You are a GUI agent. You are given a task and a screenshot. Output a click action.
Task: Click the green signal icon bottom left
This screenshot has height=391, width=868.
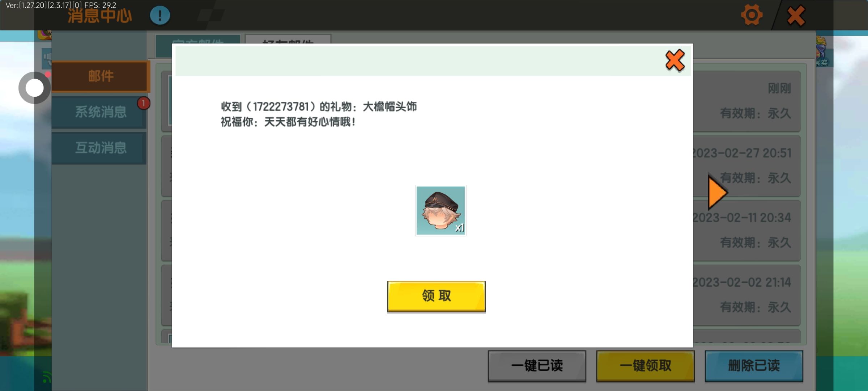46,377
